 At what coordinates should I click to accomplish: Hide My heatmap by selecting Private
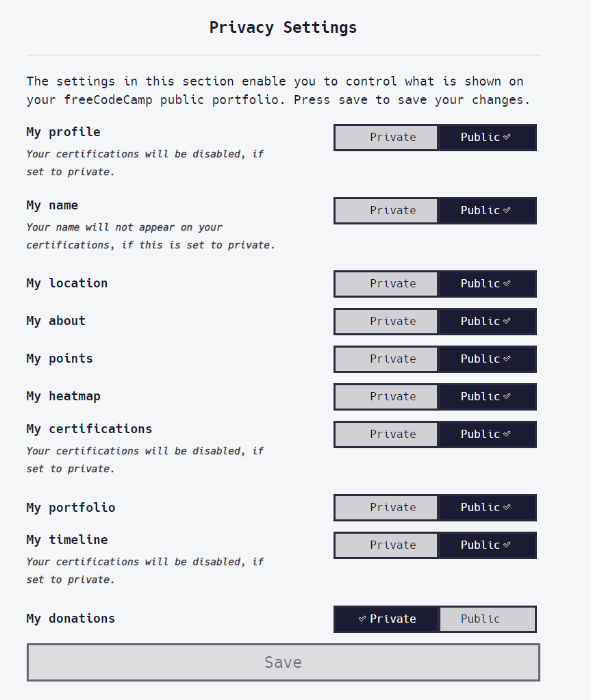[x=386, y=396]
